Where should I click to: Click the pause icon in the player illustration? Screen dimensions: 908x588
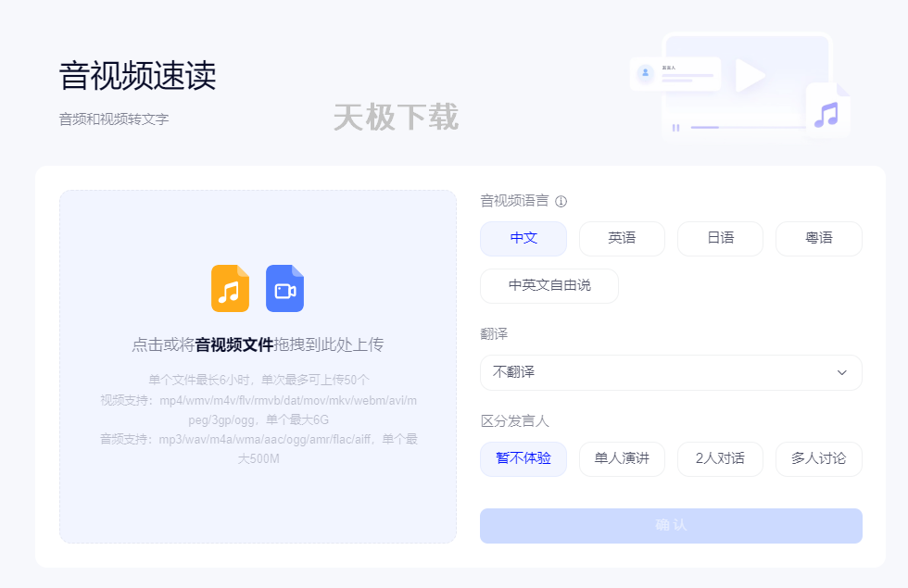click(676, 128)
